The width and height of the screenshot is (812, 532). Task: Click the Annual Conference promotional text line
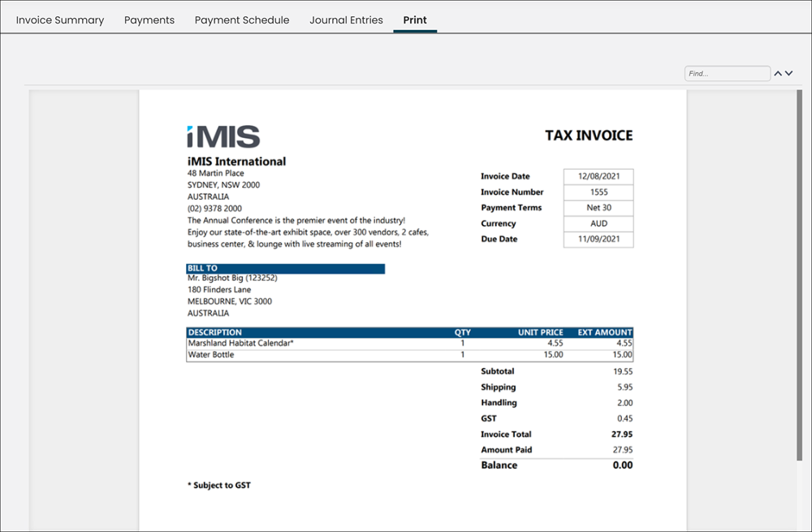296,220
